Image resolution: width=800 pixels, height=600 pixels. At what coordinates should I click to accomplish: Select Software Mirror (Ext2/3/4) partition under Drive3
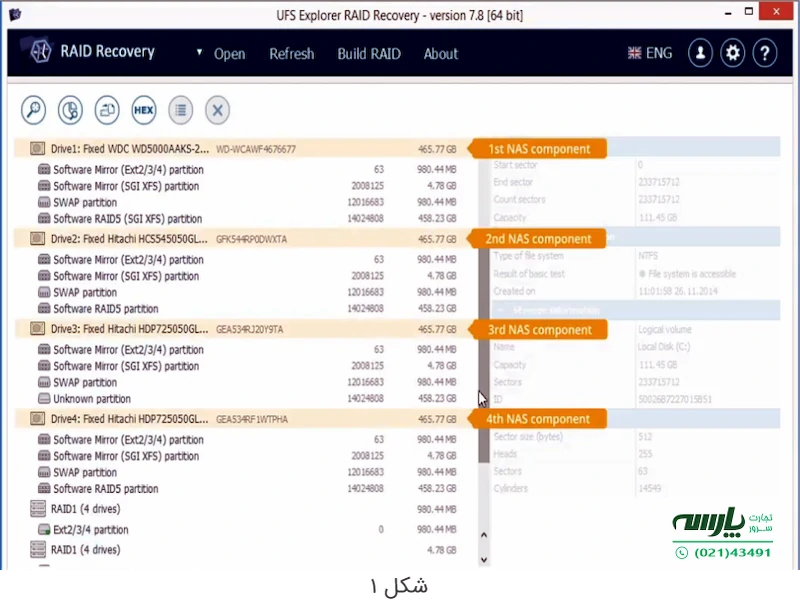[247, 349]
